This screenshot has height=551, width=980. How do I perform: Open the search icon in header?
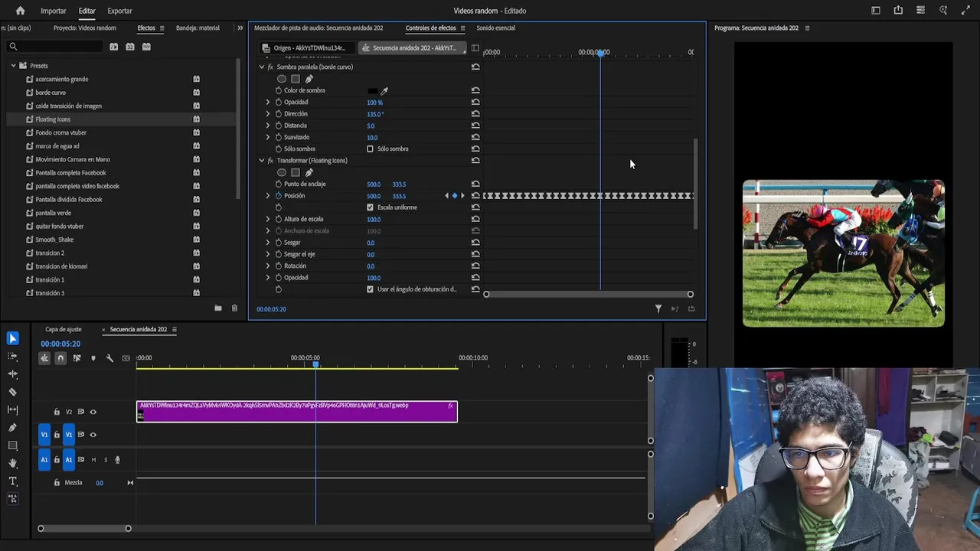click(943, 11)
